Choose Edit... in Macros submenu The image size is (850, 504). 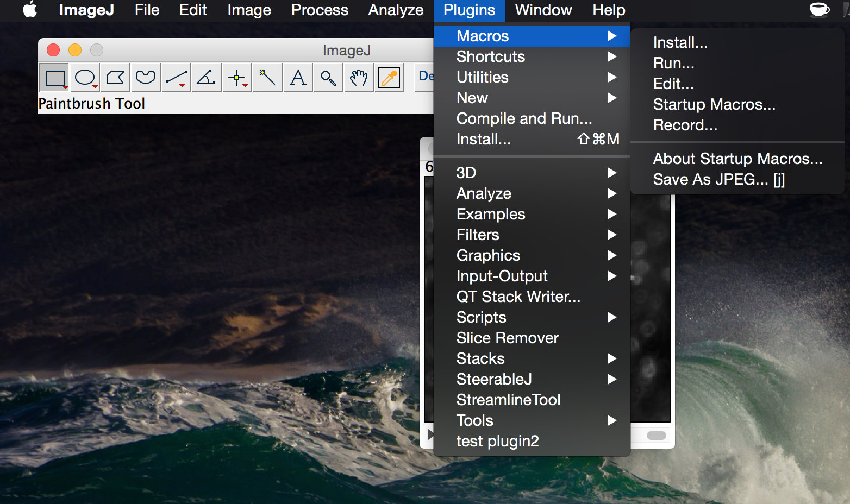pyautogui.click(x=737, y=84)
